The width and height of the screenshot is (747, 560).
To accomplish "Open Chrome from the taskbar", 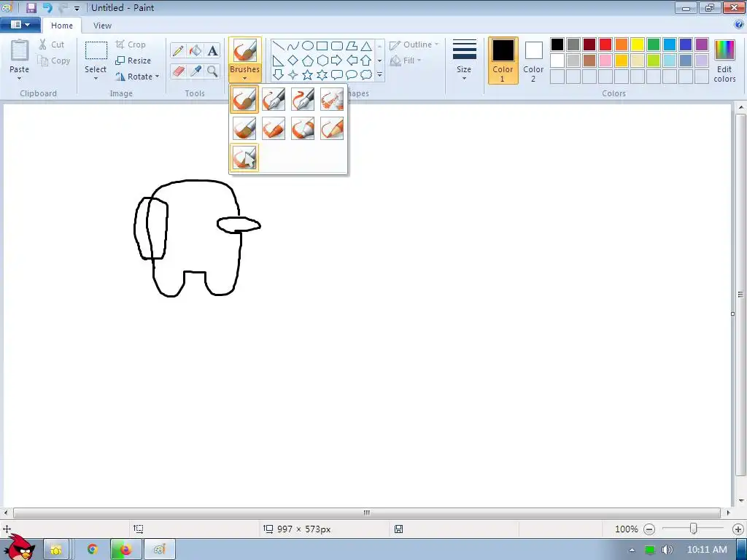I will [93, 550].
